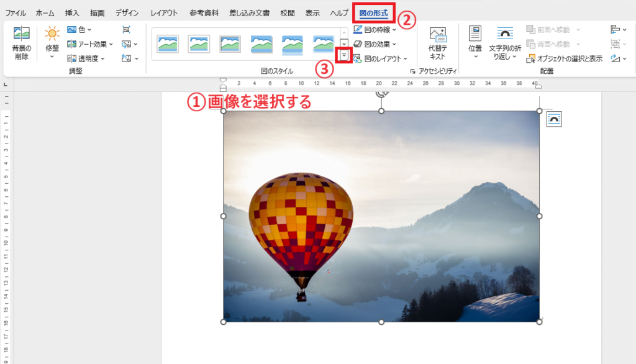Expand the change picture dropdown arrow
This screenshot has height=364, width=636.
point(135,44)
